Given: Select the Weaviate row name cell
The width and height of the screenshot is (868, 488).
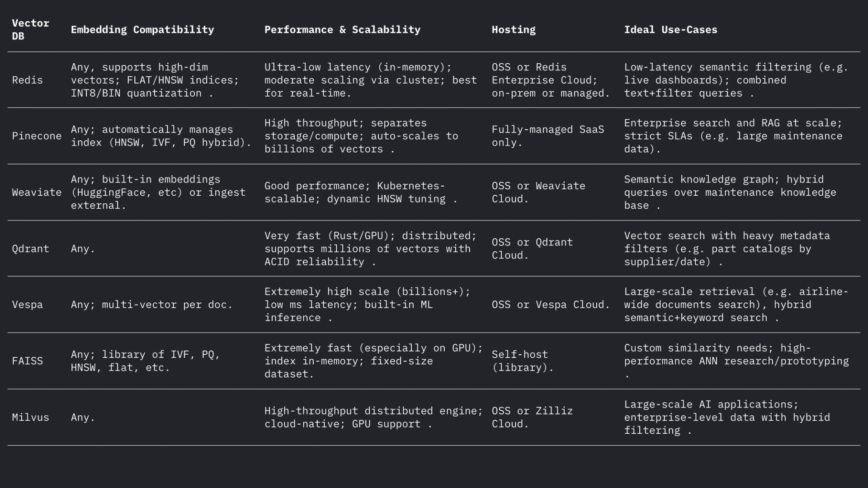Looking at the screenshot, I should (37, 192).
